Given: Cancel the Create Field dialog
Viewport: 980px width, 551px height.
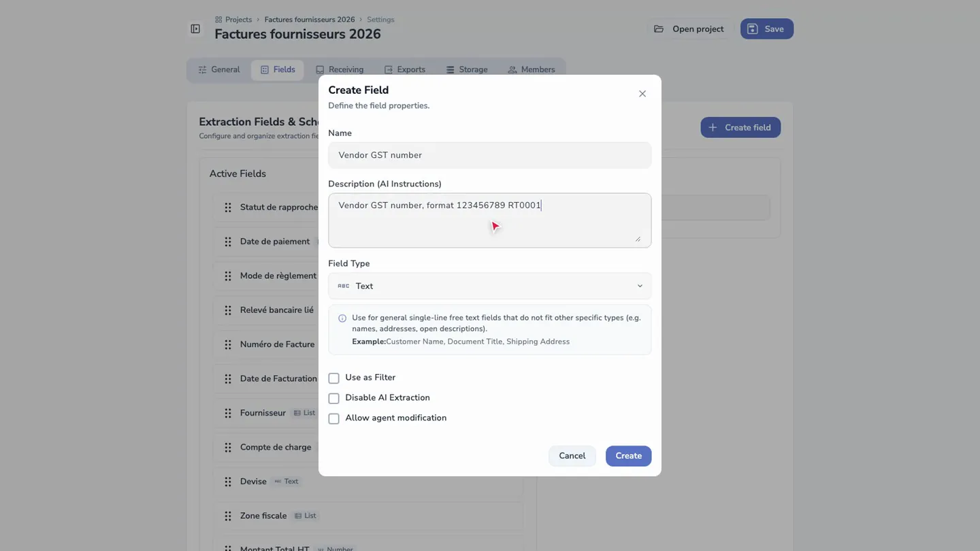Looking at the screenshot, I should (572, 456).
